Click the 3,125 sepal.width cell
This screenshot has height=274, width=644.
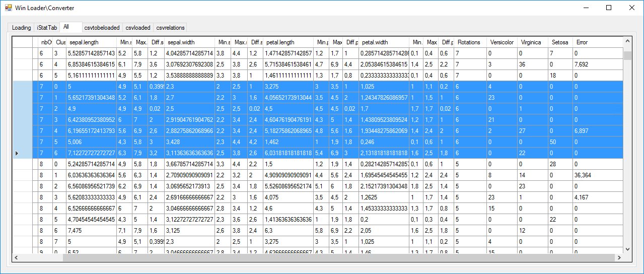pos(190,231)
